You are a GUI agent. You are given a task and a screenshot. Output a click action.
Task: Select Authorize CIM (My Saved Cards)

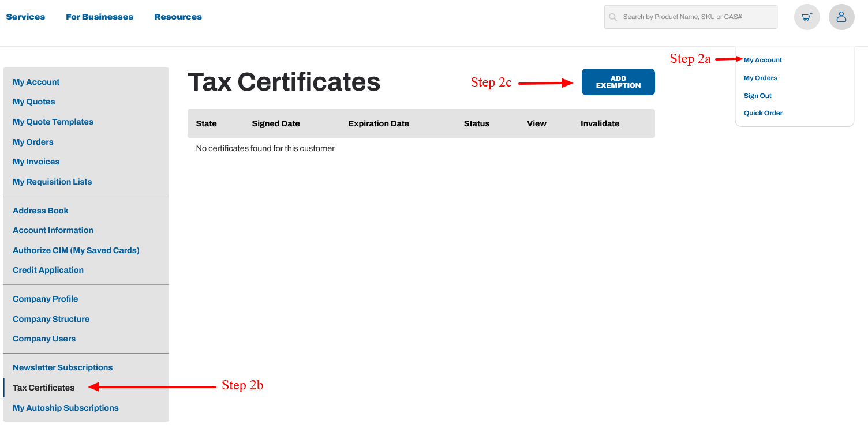[76, 250]
